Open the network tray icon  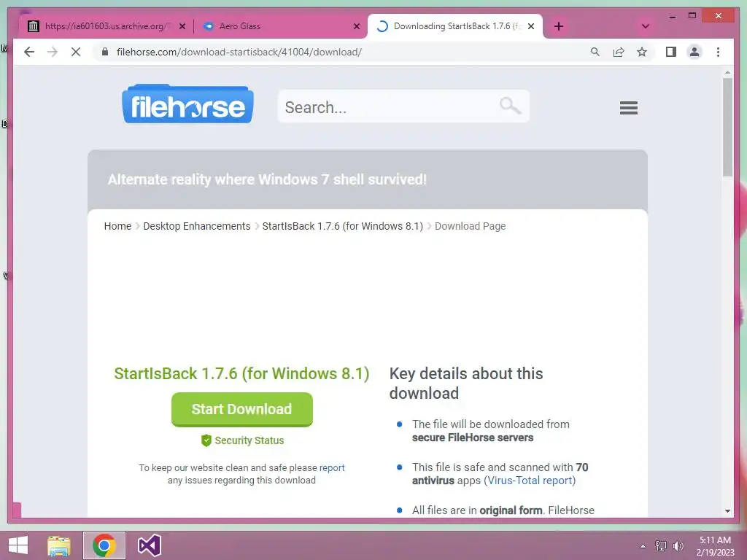[660, 546]
